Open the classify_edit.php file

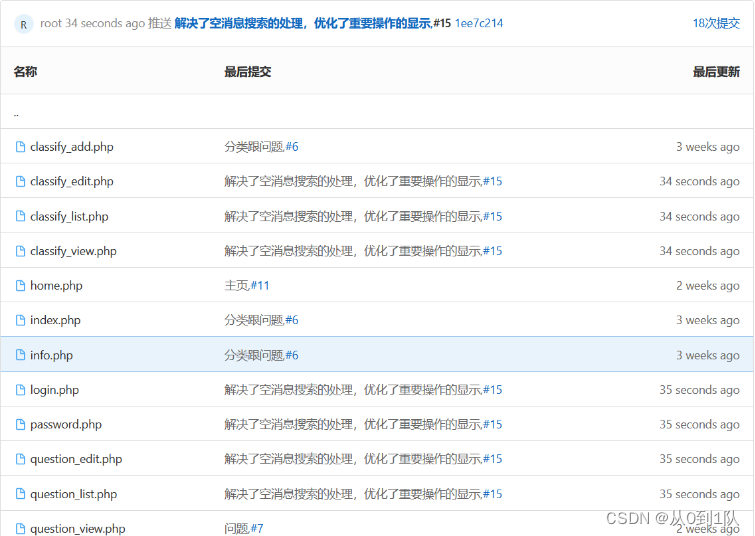[x=72, y=182]
